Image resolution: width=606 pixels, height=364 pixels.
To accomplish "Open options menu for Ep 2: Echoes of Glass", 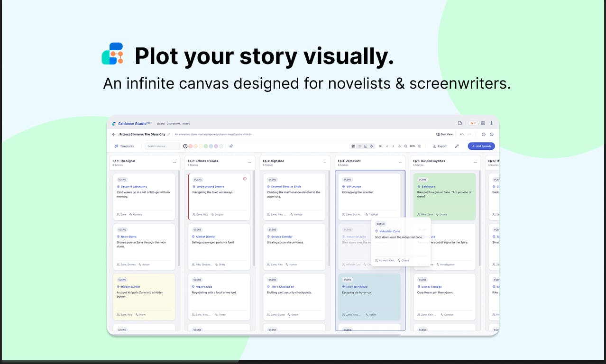I will point(250,163).
